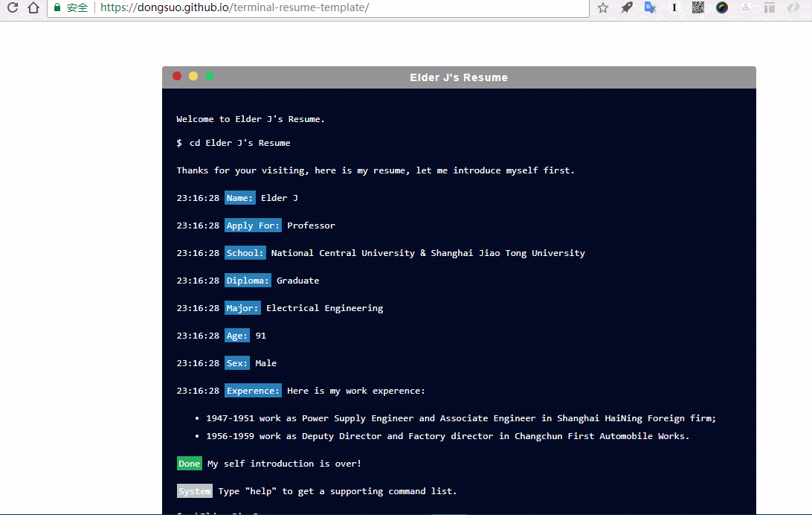Click the value "Professor"
The width and height of the screenshot is (812, 515).
(312, 225)
